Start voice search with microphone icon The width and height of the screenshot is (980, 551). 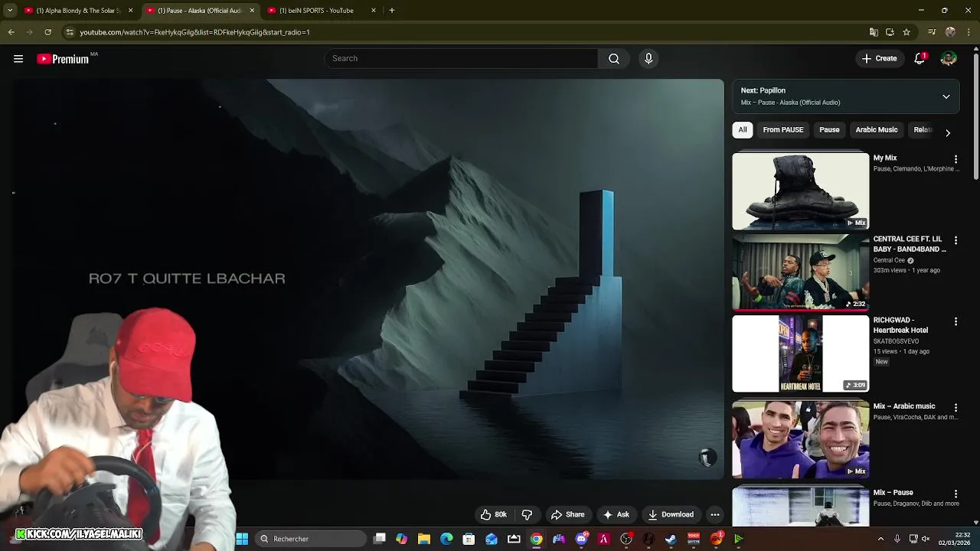pos(648,59)
